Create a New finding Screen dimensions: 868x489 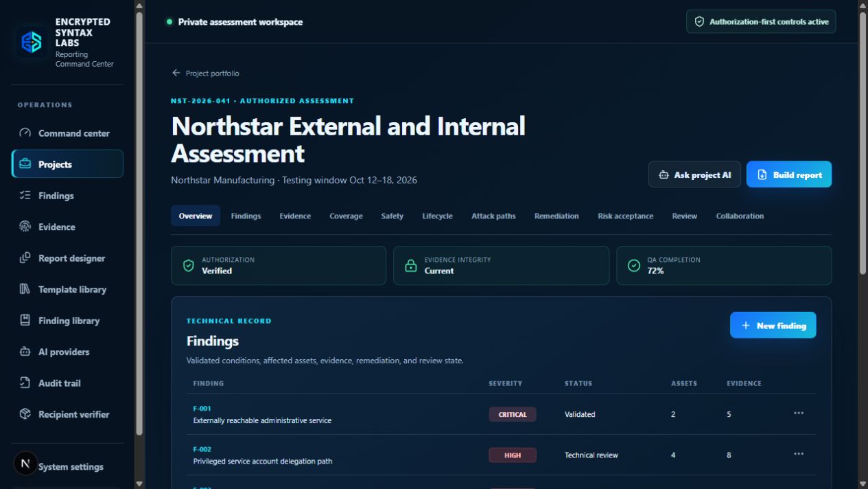click(773, 326)
